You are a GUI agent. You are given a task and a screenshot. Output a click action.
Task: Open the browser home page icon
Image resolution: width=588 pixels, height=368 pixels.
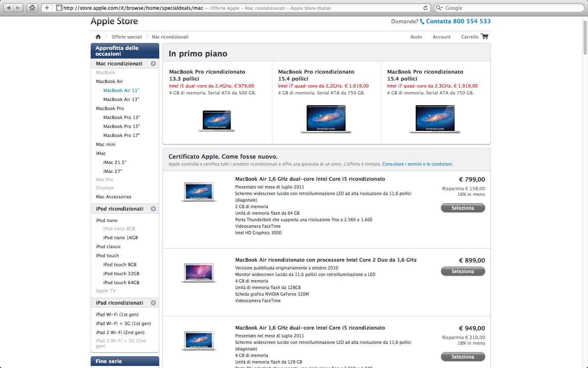click(x=32, y=8)
